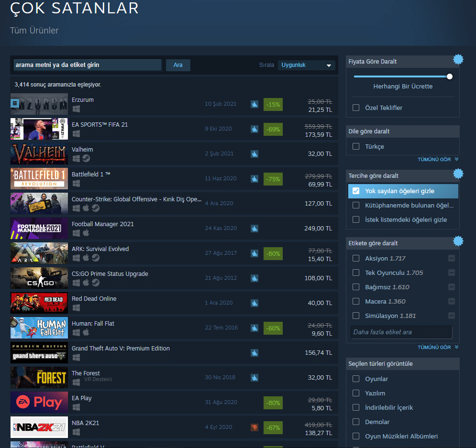Click the Ara search button
Screen dimensions: 476x448
pos(178,65)
